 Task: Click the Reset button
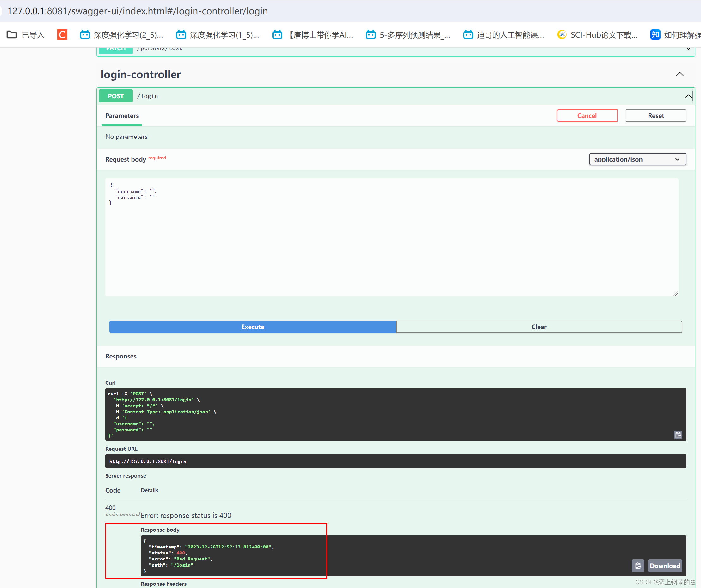pyautogui.click(x=655, y=116)
